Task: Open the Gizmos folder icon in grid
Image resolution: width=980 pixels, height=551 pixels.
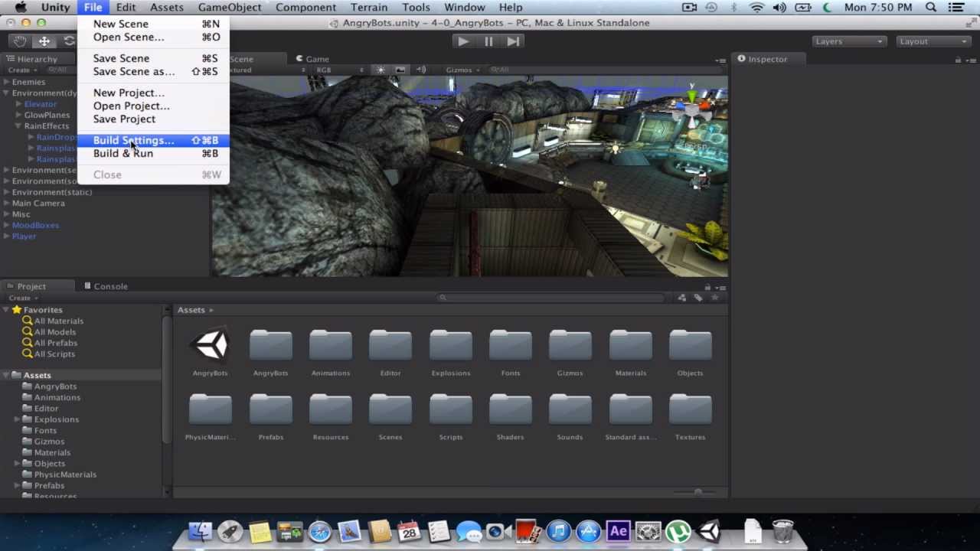Action: [570, 346]
